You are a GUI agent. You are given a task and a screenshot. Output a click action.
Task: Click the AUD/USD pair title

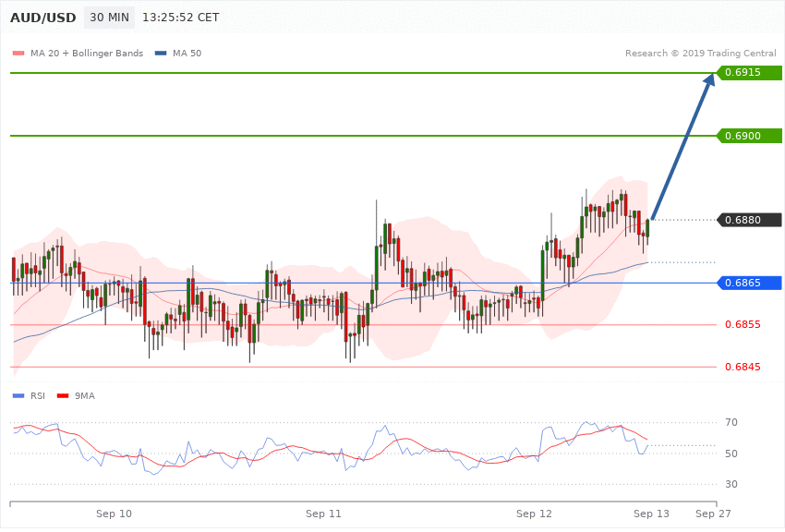(43, 18)
